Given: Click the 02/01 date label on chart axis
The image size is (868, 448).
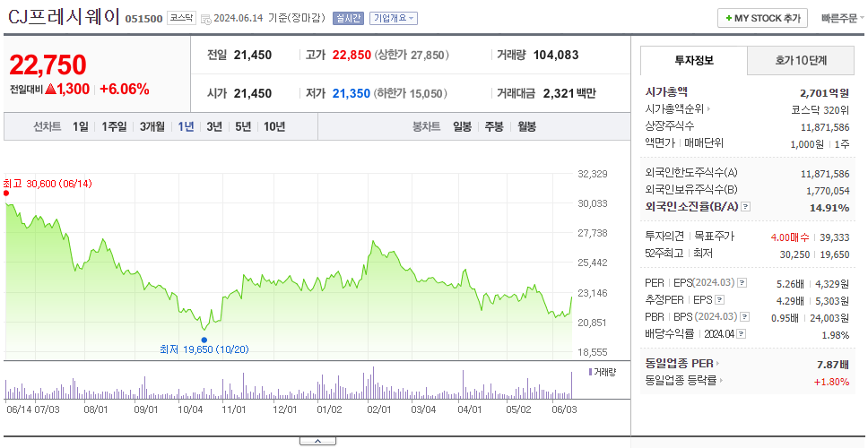Looking at the screenshot, I should (379, 409).
